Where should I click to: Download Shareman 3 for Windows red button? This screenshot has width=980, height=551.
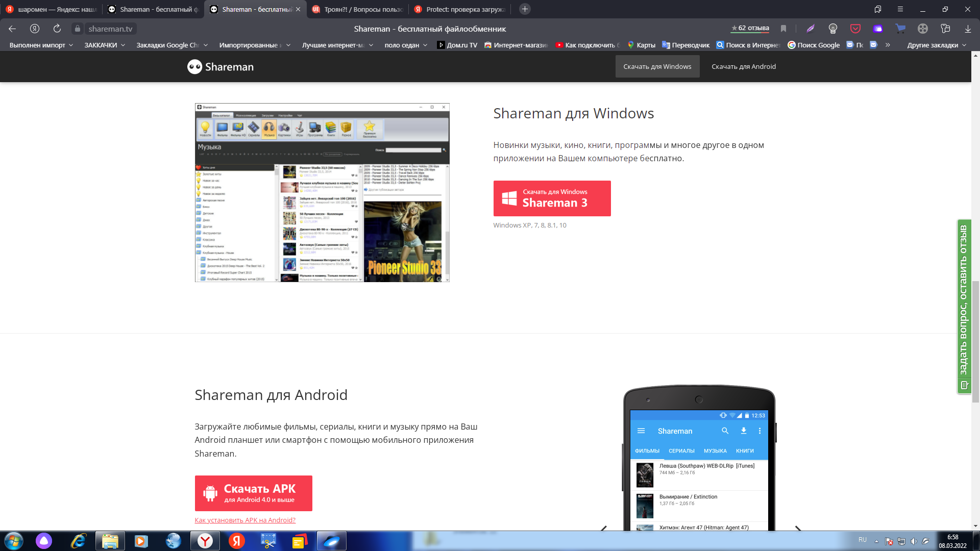click(552, 198)
